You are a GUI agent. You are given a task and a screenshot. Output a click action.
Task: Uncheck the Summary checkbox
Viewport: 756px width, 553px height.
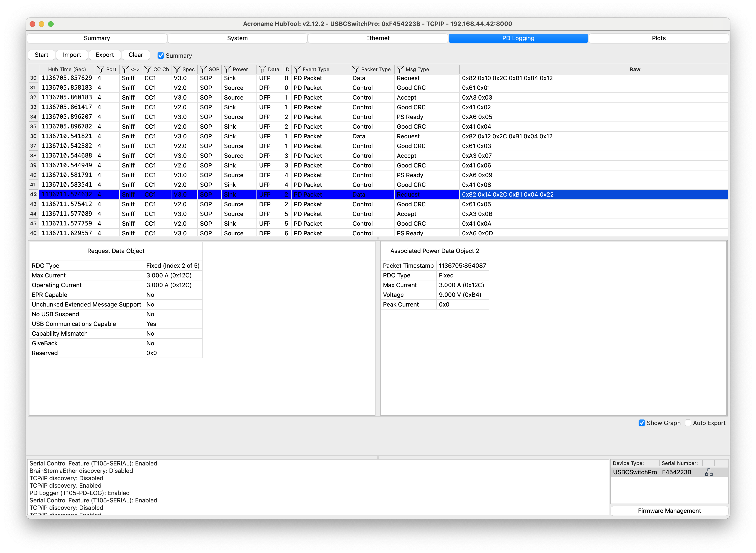(x=161, y=55)
